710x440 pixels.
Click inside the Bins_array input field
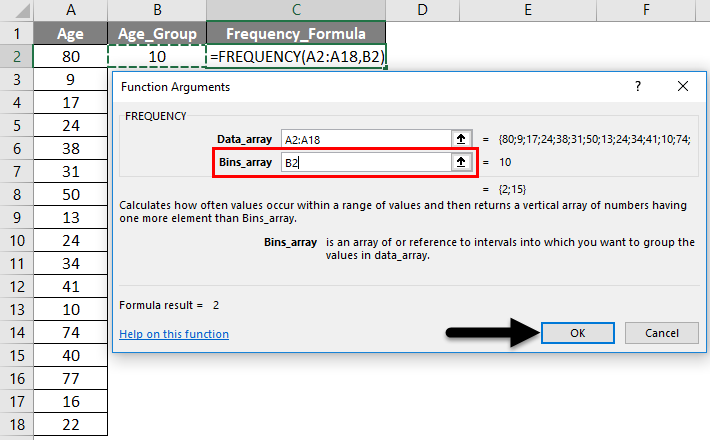click(366, 162)
